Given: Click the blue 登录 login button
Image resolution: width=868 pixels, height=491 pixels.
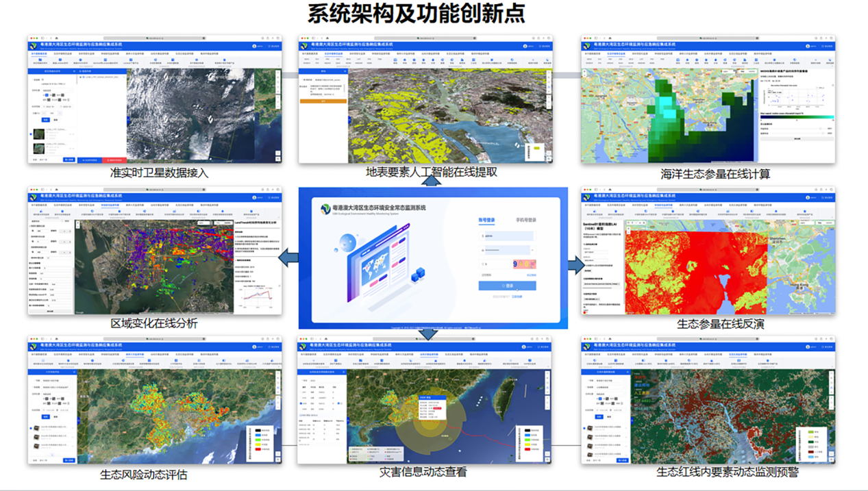Looking at the screenshot, I should 507,286.
